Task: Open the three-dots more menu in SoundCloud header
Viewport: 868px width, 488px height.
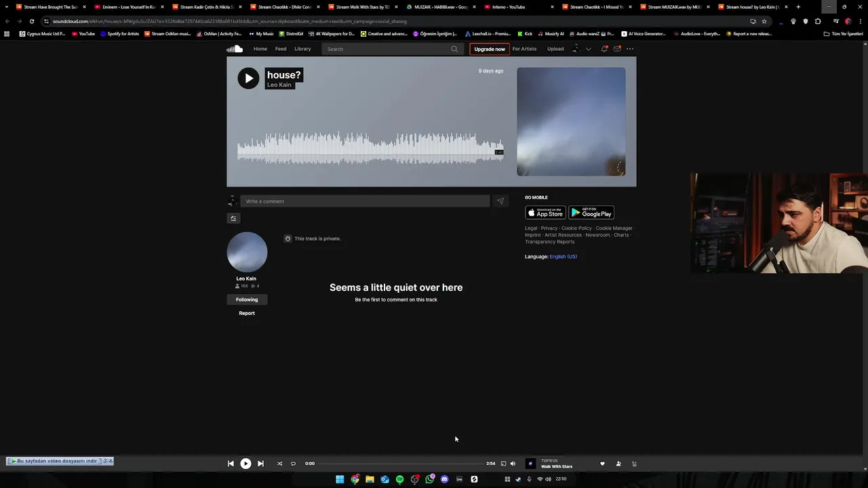Action: [630, 49]
